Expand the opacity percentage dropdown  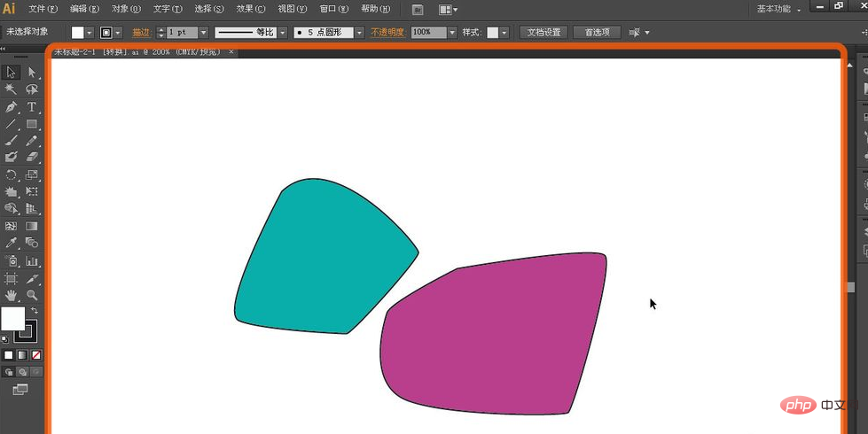click(452, 32)
